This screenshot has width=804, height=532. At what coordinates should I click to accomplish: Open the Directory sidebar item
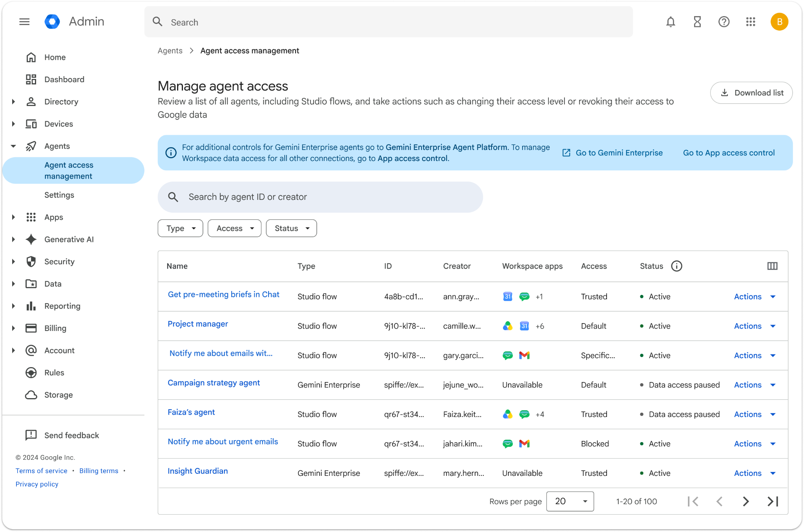pyautogui.click(x=61, y=102)
